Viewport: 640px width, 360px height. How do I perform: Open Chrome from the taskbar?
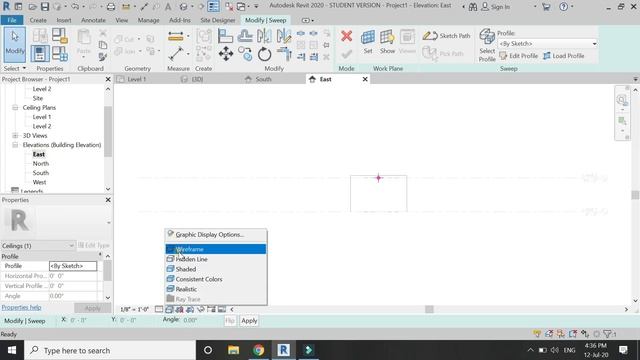coord(258,350)
